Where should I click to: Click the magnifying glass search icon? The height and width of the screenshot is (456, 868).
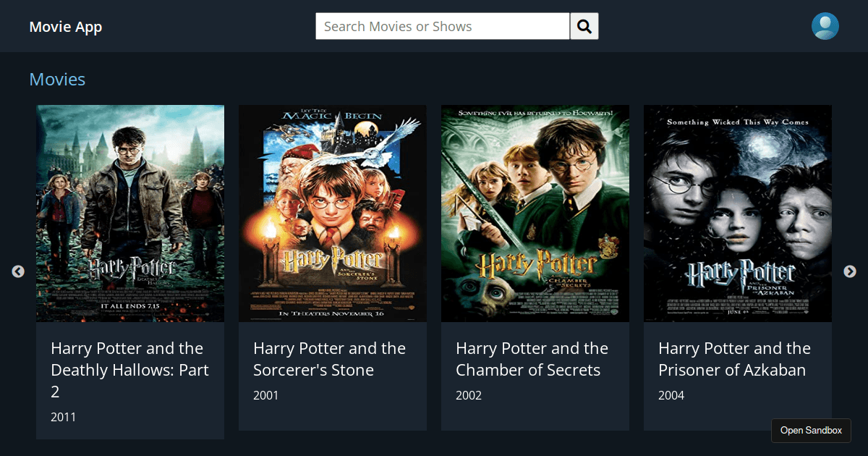coord(584,26)
